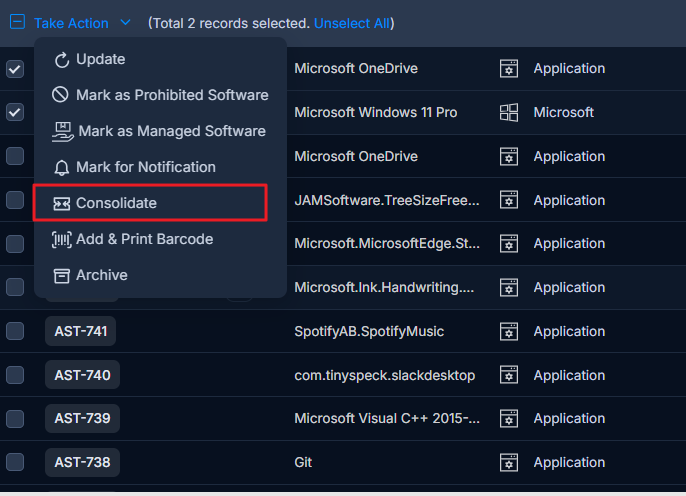
Task: Open asset AST-740
Action: coord(82,375)
